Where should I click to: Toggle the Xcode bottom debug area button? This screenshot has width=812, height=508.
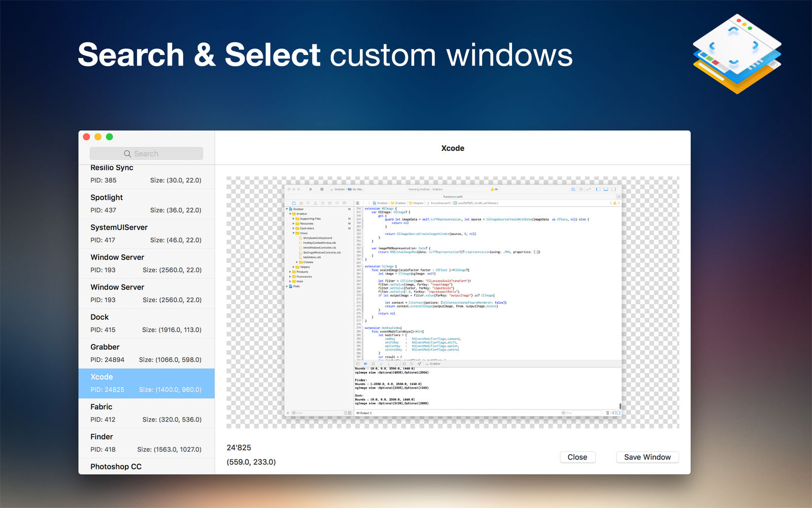point(605,189)
